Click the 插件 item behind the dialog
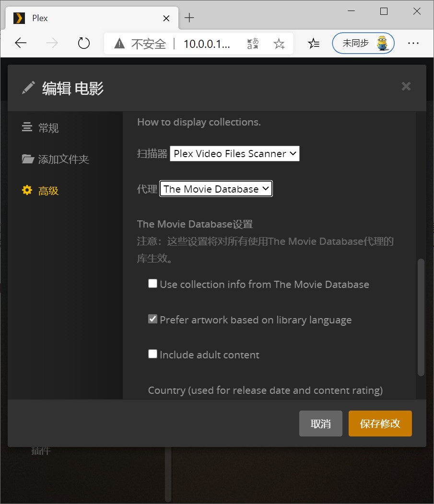The image size is (434, 504). 41,451
